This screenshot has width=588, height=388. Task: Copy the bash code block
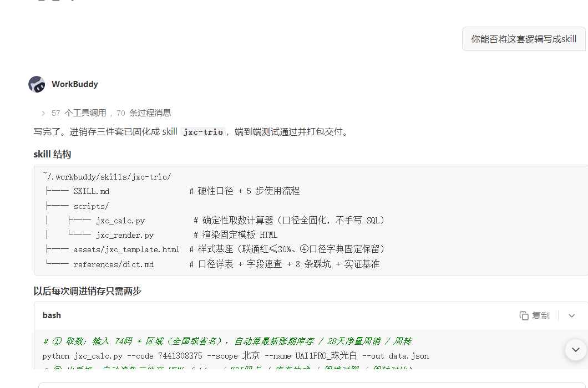(535, 315)
